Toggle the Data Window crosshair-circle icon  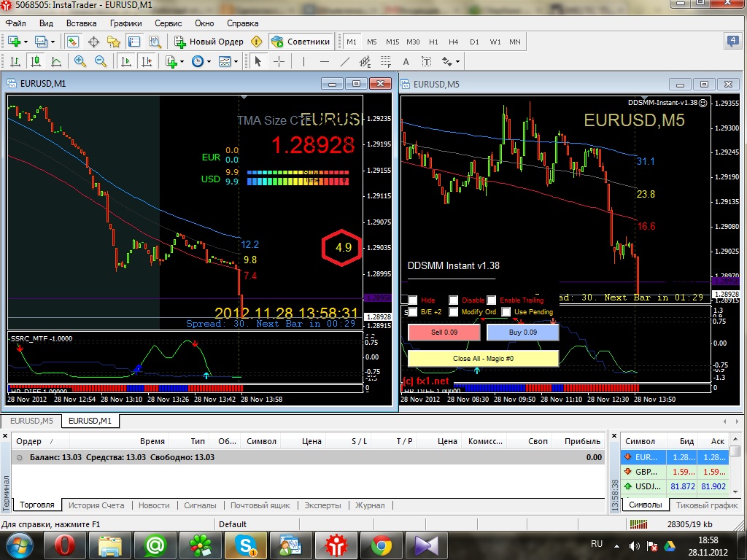click(x=93, y=42)
